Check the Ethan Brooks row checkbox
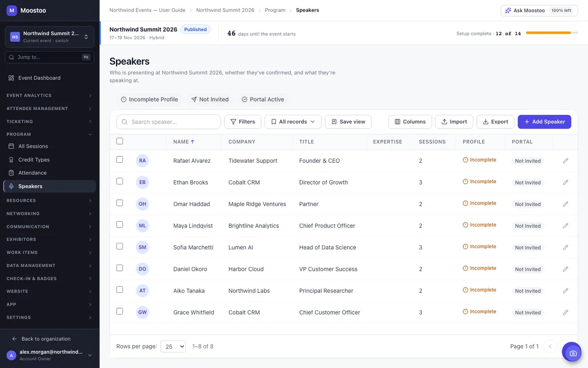Screen dimensions: 588x368 (x=120, y=181)
